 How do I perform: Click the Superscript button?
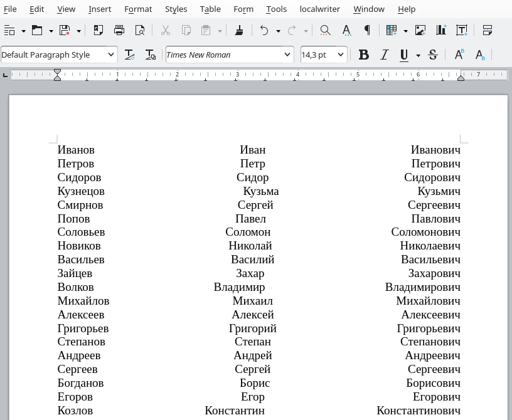click(459, 55)
